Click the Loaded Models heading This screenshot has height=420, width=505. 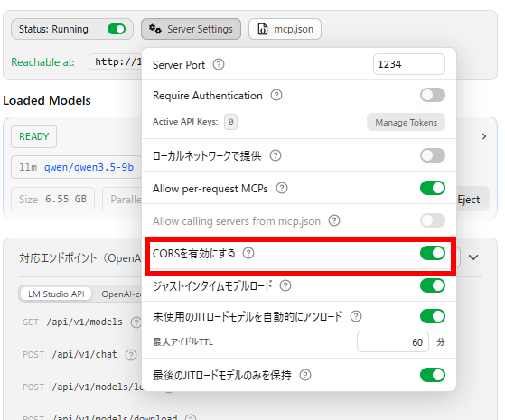point(47,100)
